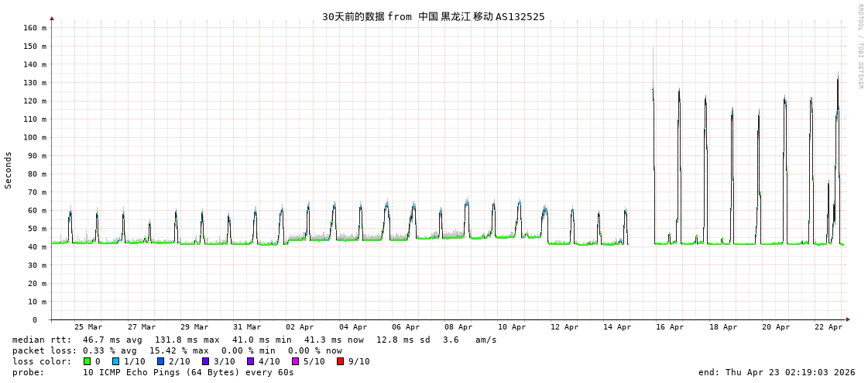Image resolution: width=868 pixels, height=383 pixels.
Task: Click the arrow at y-axis top
Action: (x=52, y=18)
